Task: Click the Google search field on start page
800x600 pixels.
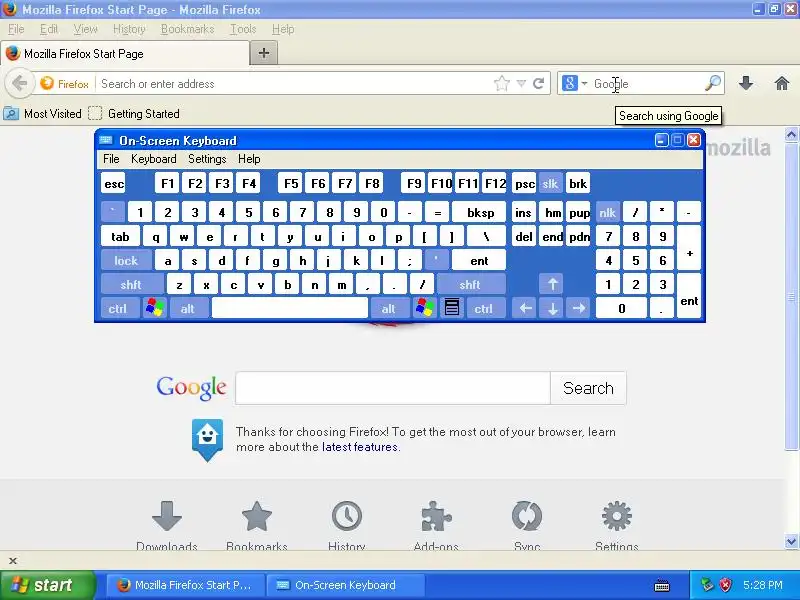Action: tap(393, 388)
